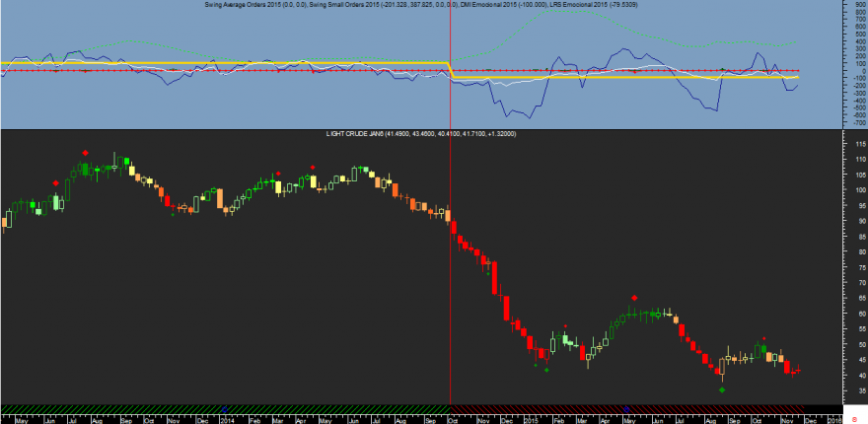
Task: Click the small red circle icon in the bottom-right corner
Action: click(855, 420)
